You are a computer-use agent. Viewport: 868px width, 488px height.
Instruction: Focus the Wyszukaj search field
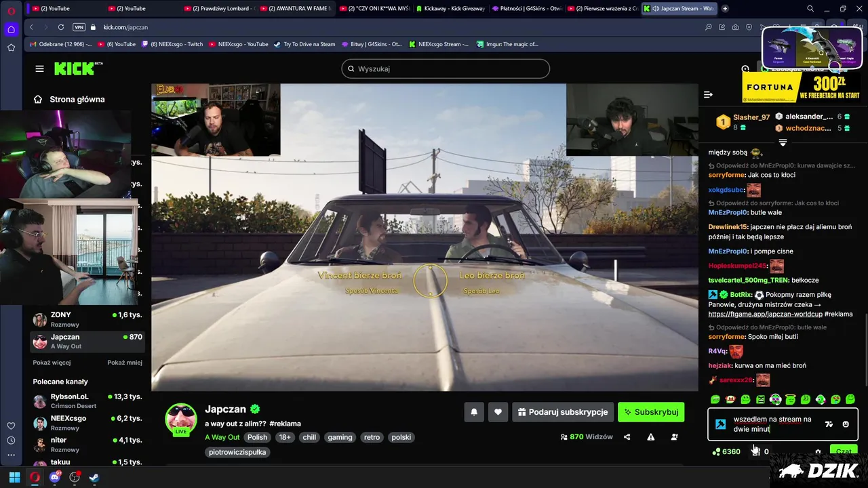click(446, 68)
